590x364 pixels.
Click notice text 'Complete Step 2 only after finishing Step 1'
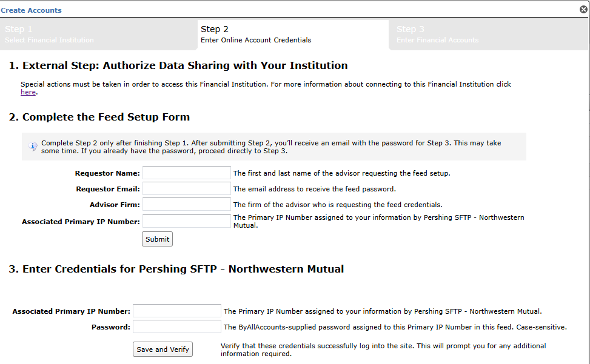coord(271,147)
